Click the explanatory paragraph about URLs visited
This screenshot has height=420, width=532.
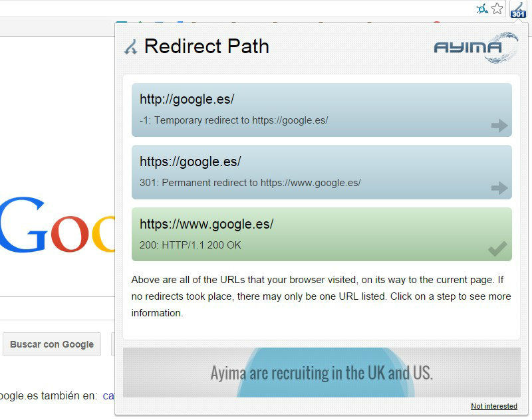(x=321, y=296)
